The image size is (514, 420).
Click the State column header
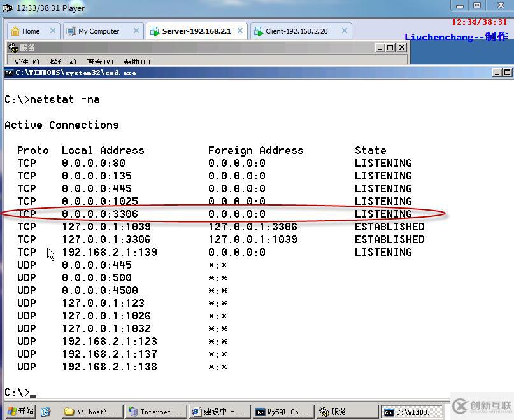pyautogui.click(x=371, y=150)
